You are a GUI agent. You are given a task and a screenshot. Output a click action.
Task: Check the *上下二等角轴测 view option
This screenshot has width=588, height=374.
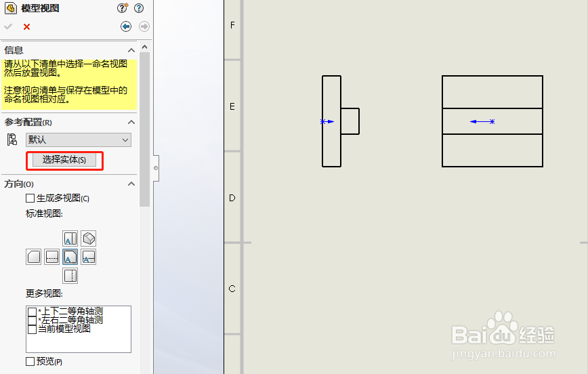pyautogui.click(x=33, y=312)
